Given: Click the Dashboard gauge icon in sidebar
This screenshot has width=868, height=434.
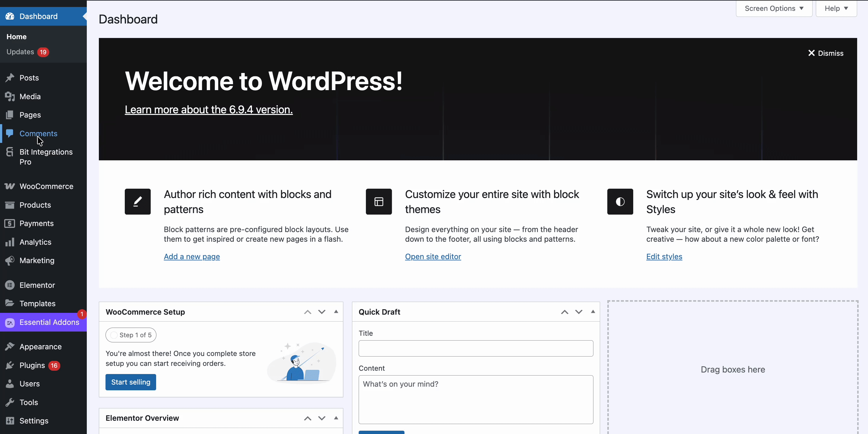Looking at the screenshot, I should pos(10,16).
